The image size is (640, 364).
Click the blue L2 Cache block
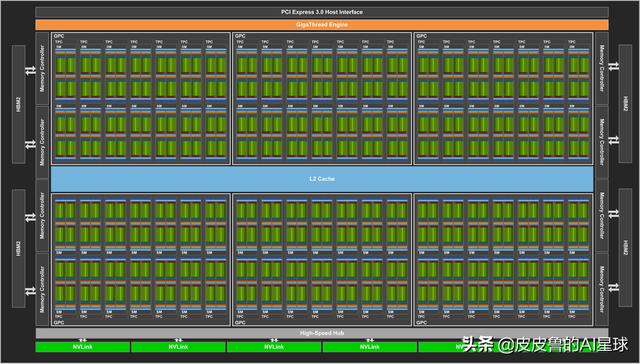pyautogui.click(x=322, y=179)
